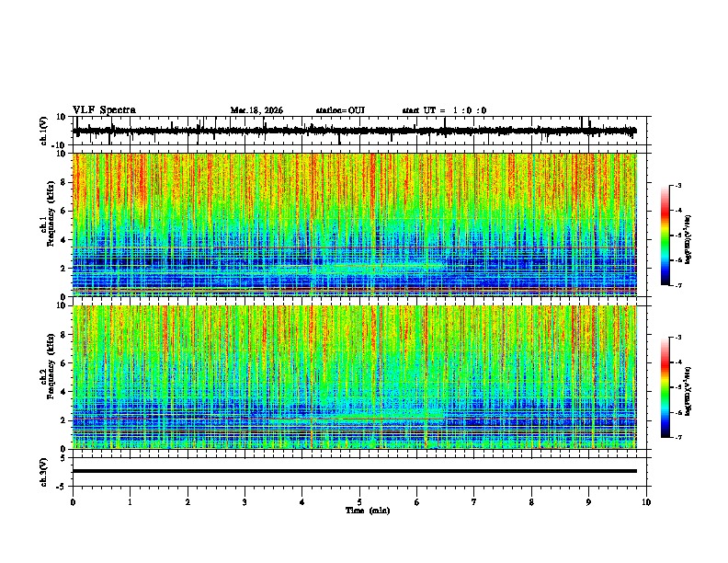Click the "4" tick on ch.1 frequency axis

click(64, 240)
